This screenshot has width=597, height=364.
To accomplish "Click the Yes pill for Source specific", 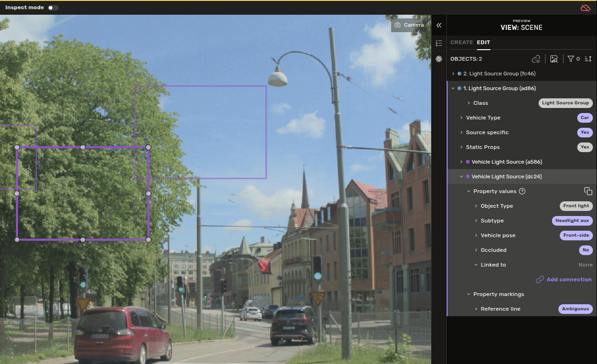I will [585, 132].
